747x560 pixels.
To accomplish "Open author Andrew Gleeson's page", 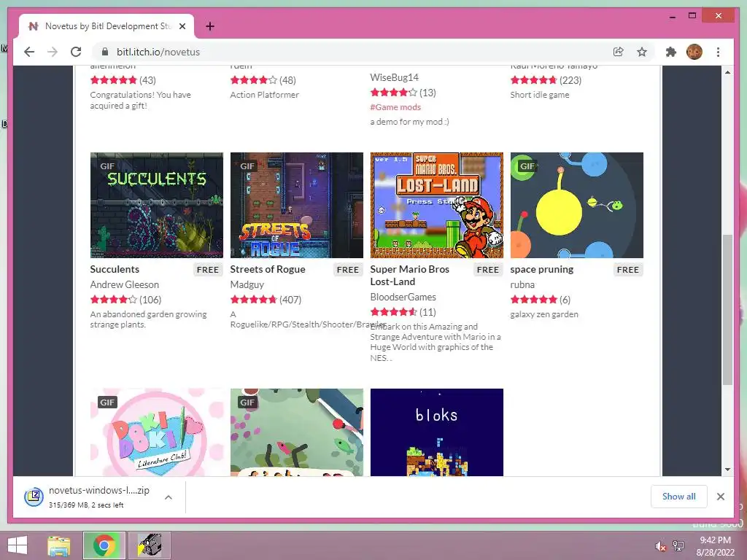I will (x=124, y=284).
